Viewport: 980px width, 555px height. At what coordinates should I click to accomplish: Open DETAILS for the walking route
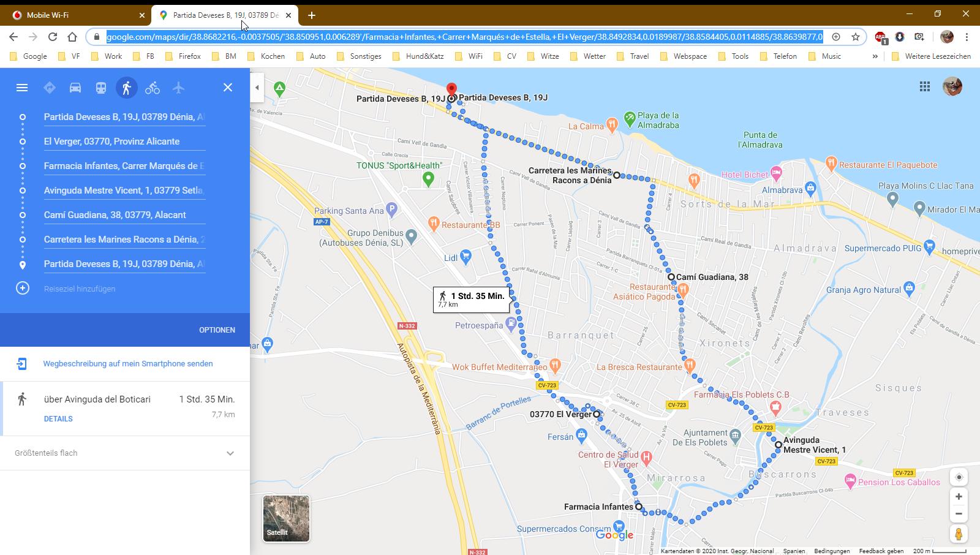[x=58, y=419]
